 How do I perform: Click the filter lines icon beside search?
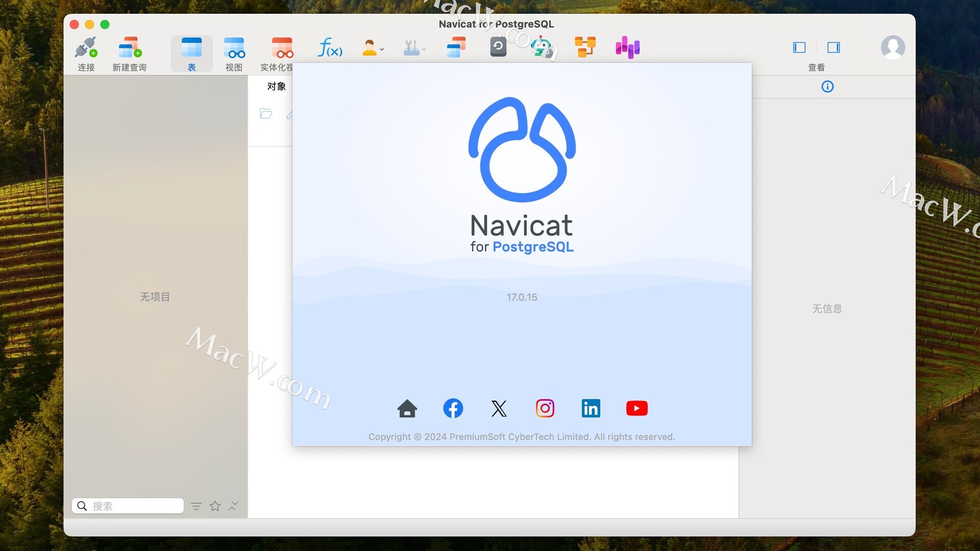(x=196, y=506)
